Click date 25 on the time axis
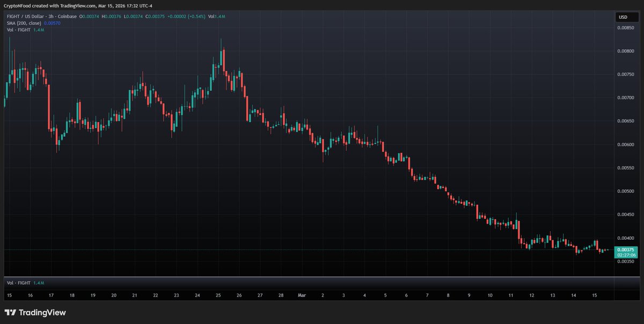The height and width of the screenshot is (324, 644). click(218, 295)
